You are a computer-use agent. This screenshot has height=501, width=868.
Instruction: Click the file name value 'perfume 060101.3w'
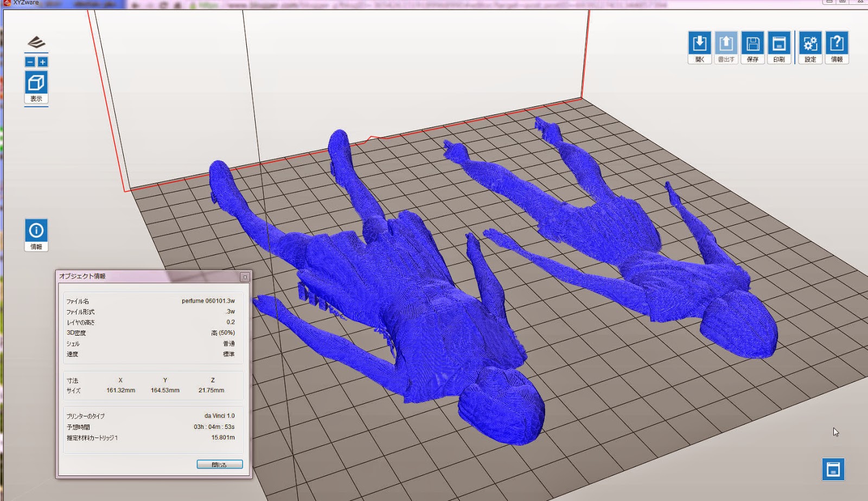[x=208, y=301]
